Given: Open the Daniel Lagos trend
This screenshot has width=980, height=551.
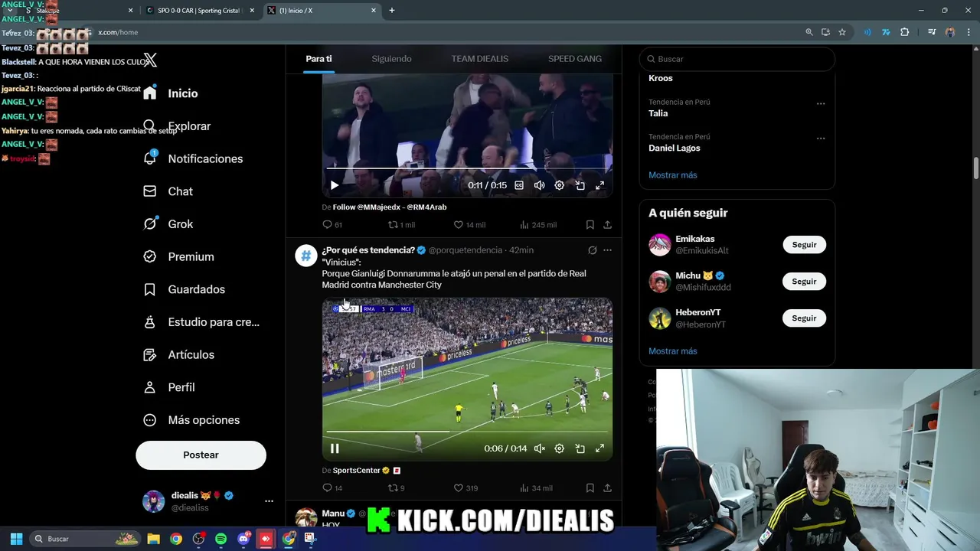Looking at the screenshot, I should tap(675, 148).
